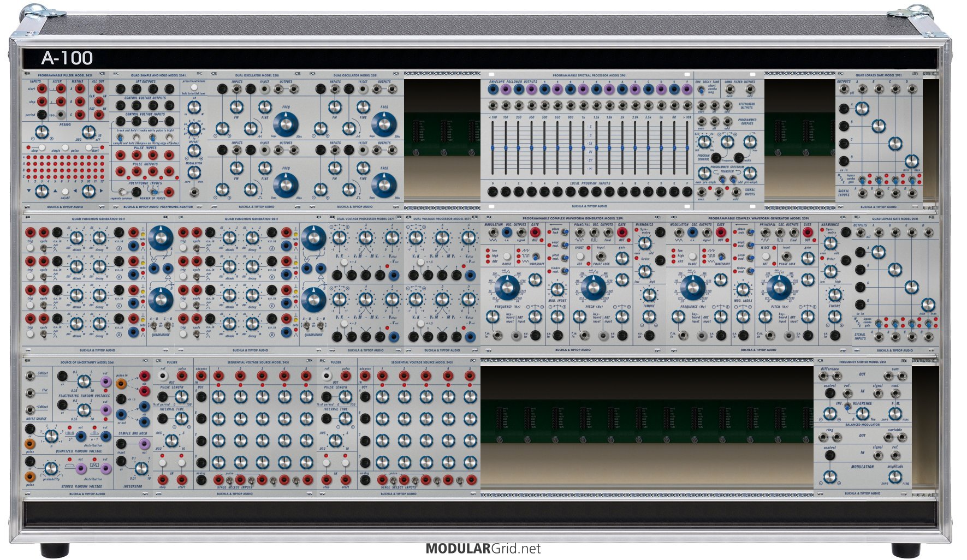Click the stored random voltage probability knob
967x560 pixels.
51,468
